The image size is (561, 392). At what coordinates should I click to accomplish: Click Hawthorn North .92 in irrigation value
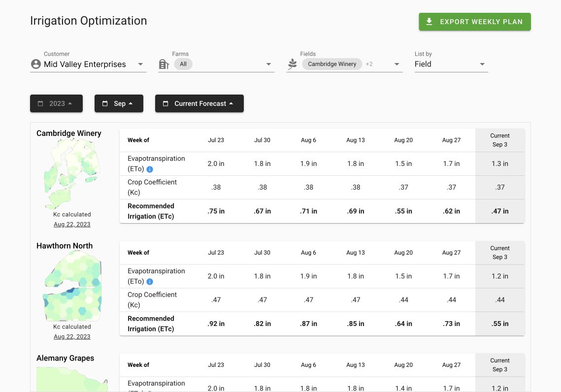(216, 324)
